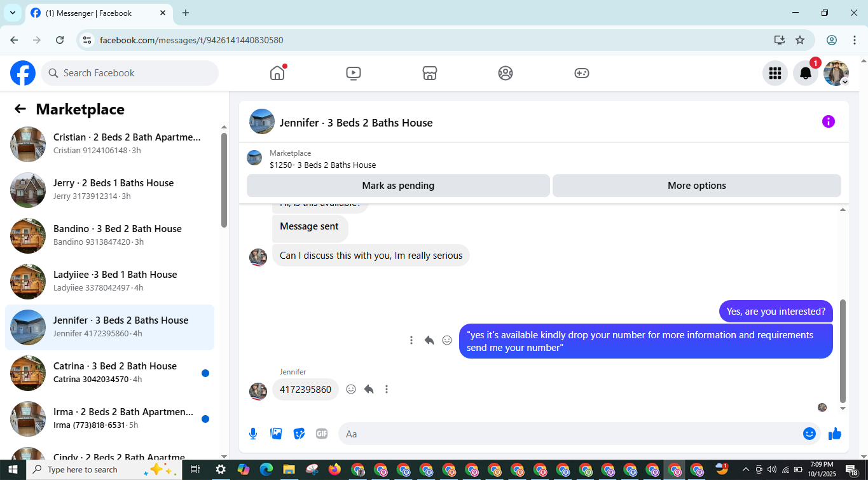Open Bandino 3 Bed 2 Bath House chat
The width and height of the screenshot is (868, 480).
(x=109, y=236)
